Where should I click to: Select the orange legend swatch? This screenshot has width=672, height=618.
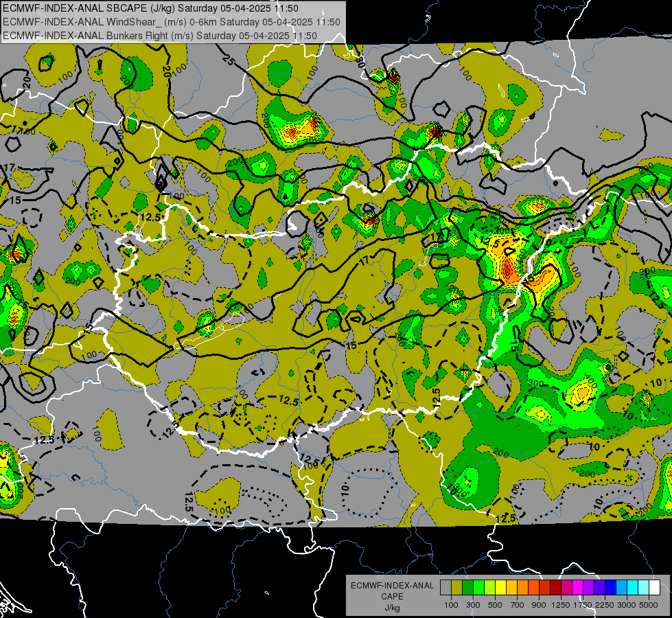(x=522, y=588)
